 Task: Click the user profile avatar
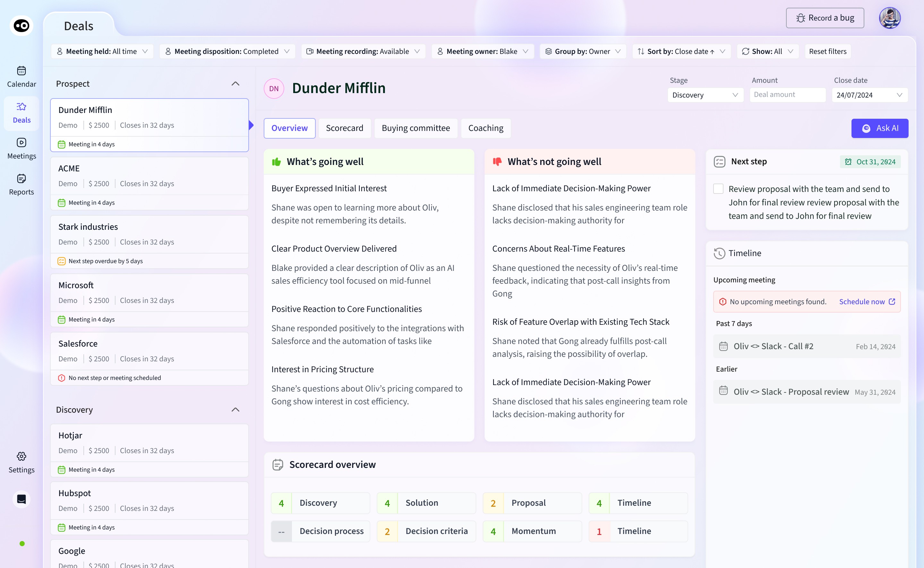click(x=889, y=18)
